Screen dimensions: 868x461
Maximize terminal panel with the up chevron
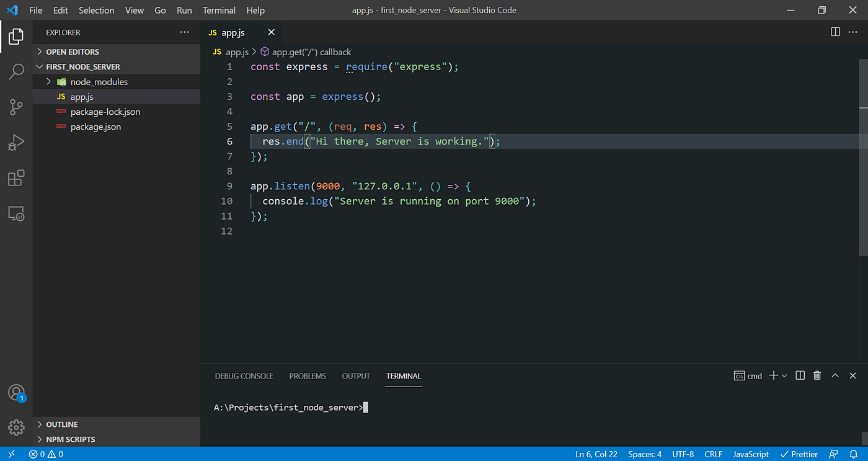pos(835,375)
